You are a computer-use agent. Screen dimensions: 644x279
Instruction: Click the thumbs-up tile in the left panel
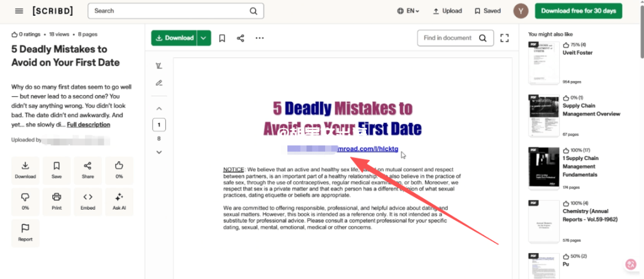click(119, 171)
